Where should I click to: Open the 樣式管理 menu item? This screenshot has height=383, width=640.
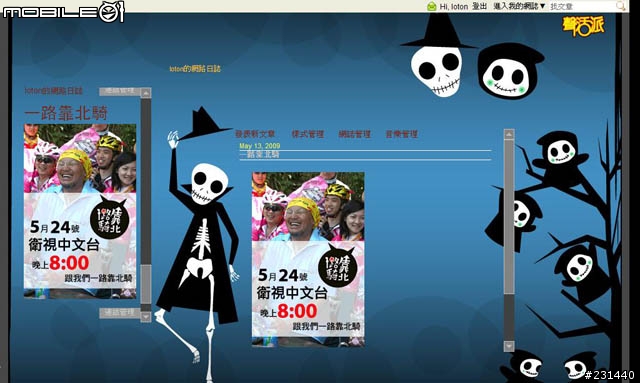coord(308,134)
